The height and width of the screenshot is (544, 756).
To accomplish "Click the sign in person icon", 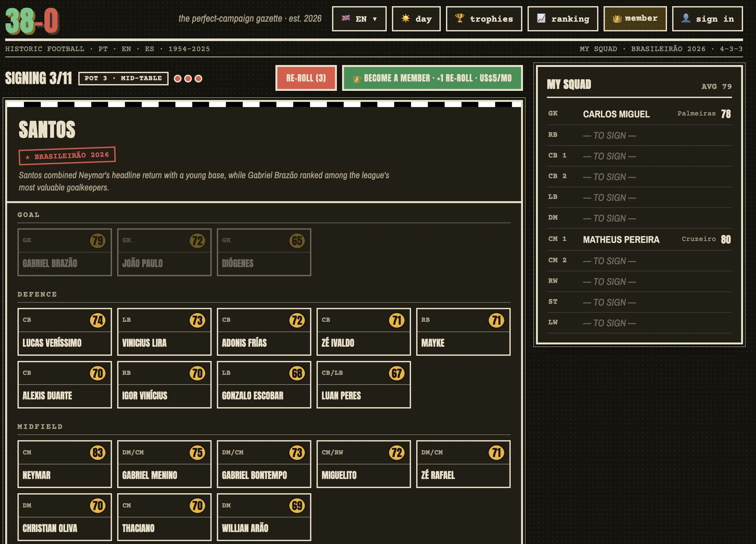I will point(686,18).
